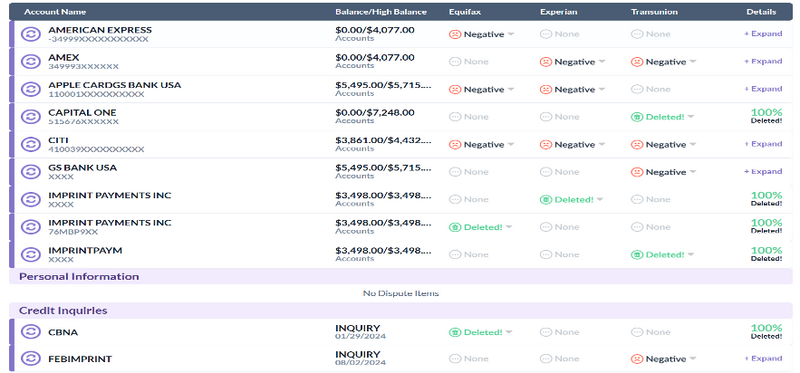Click the green Deleted icon in IMPRINTPAYM Transunion
Viewport: 800px width, 373px height.
coord(637,255)
